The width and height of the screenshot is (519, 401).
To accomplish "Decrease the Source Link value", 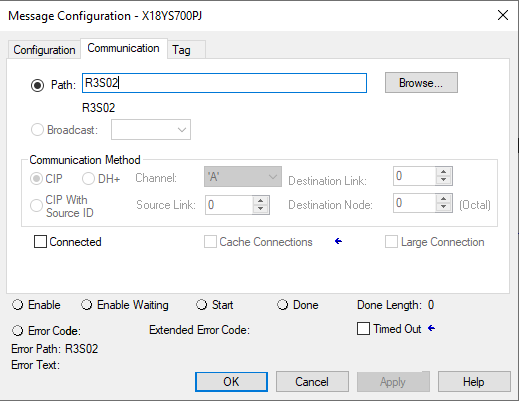I will tap(261, 209).
